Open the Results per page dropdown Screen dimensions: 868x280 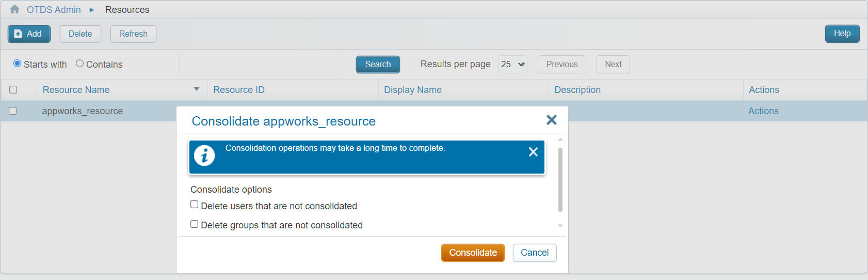(512, 65)
